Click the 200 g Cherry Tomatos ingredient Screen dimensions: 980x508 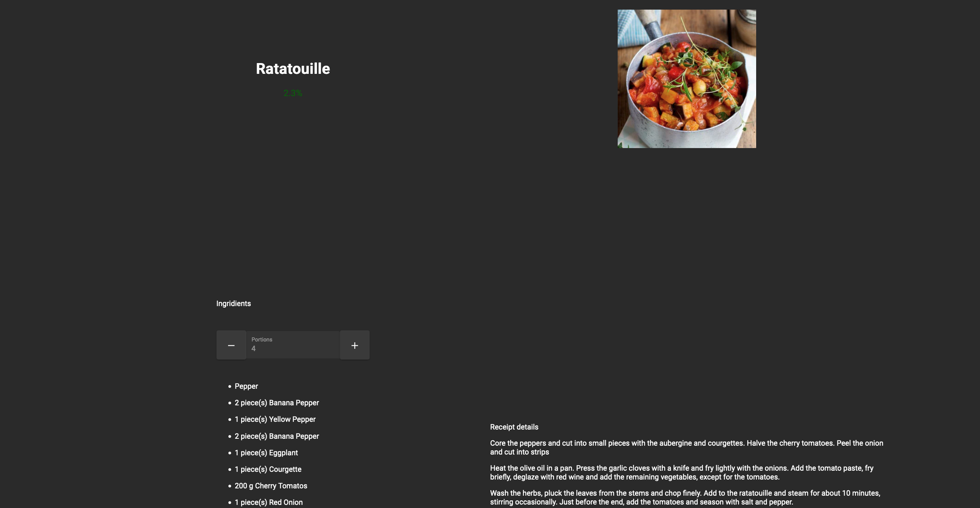[x=271, y=486]
